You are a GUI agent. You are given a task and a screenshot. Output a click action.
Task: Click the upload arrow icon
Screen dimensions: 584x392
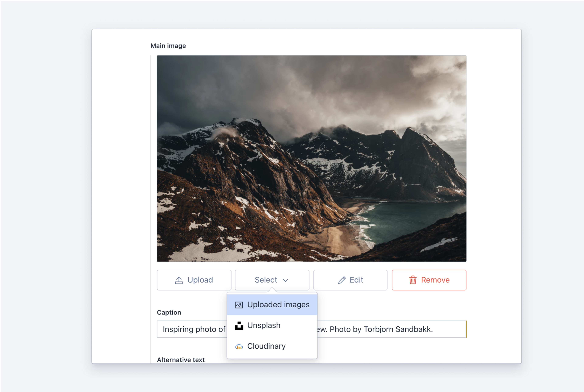coord(178,280)
